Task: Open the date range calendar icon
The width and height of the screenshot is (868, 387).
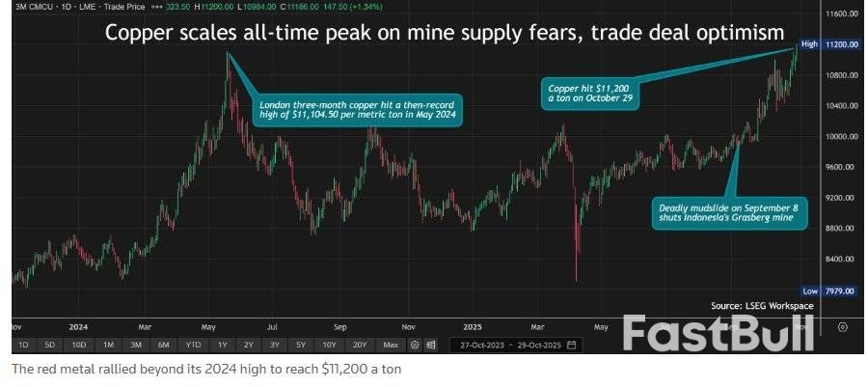Action: tap(572, 345)
